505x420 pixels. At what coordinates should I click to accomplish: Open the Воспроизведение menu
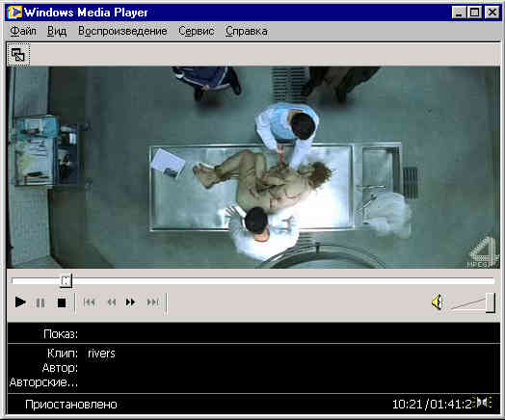122,31
